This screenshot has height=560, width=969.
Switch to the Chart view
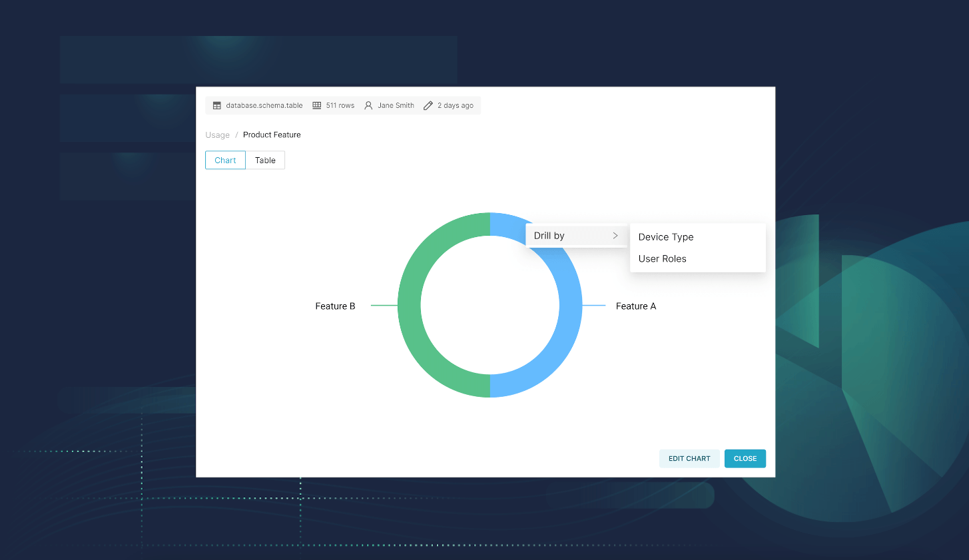pyautogui.click(x=225, y=160)
